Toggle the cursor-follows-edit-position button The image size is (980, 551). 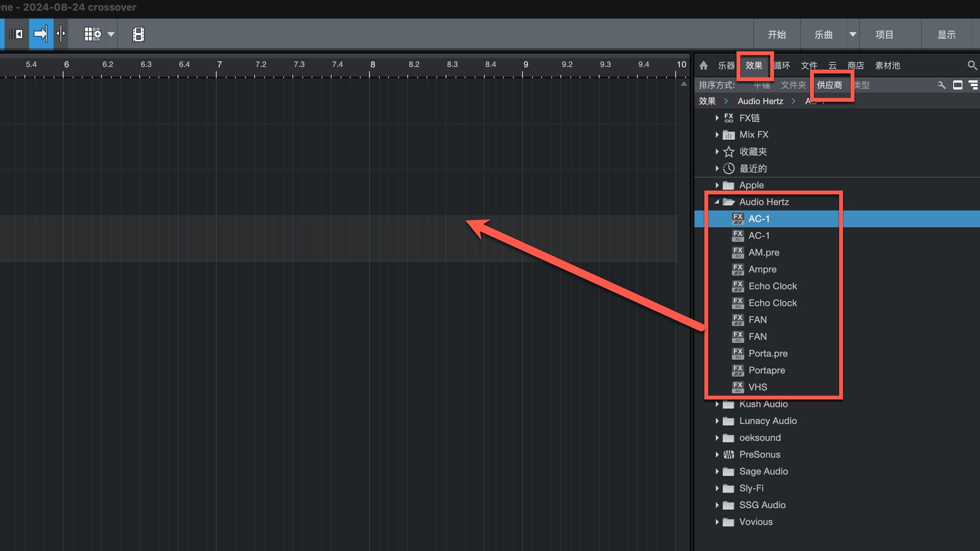(61, 34)
